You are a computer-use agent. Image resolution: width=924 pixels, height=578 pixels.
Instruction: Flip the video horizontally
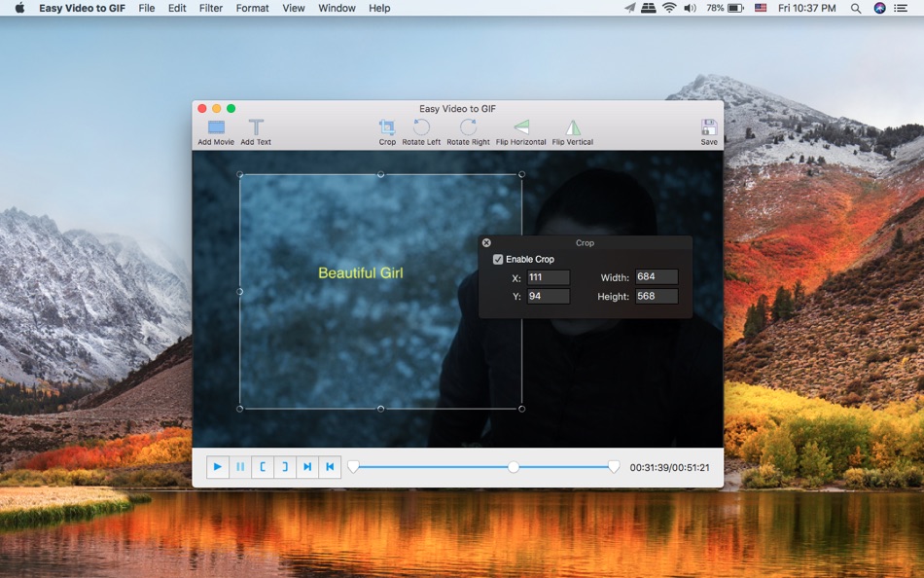point(521,128)
